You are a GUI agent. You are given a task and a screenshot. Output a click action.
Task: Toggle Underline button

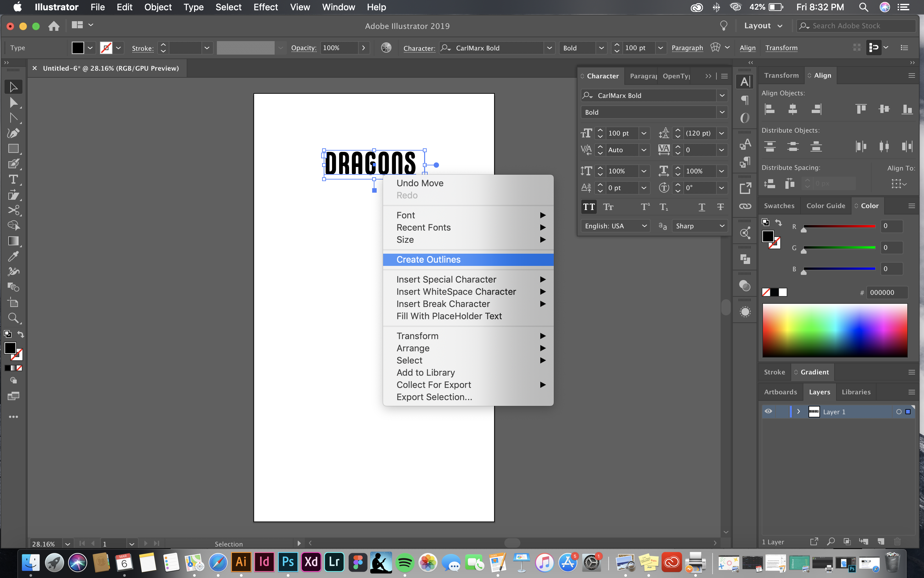702,207
